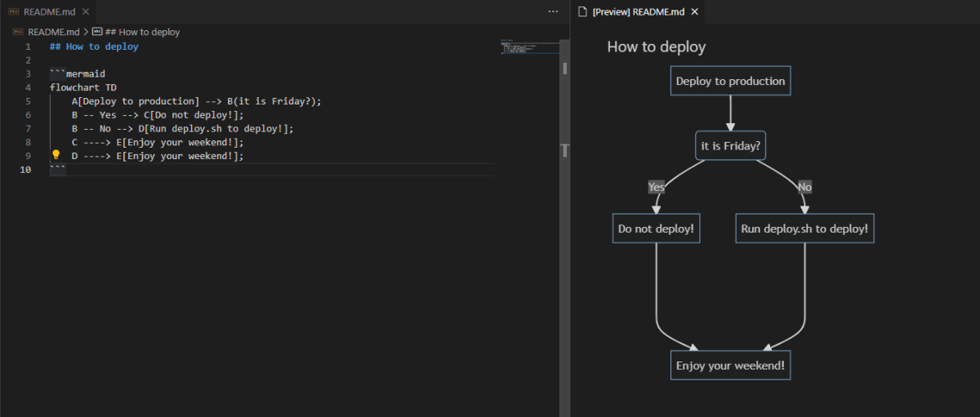Image resolution: width=980 pixels, height=417 pixels.
Task: Click the 'flowchart TD' code line
Action: [82, 87]
